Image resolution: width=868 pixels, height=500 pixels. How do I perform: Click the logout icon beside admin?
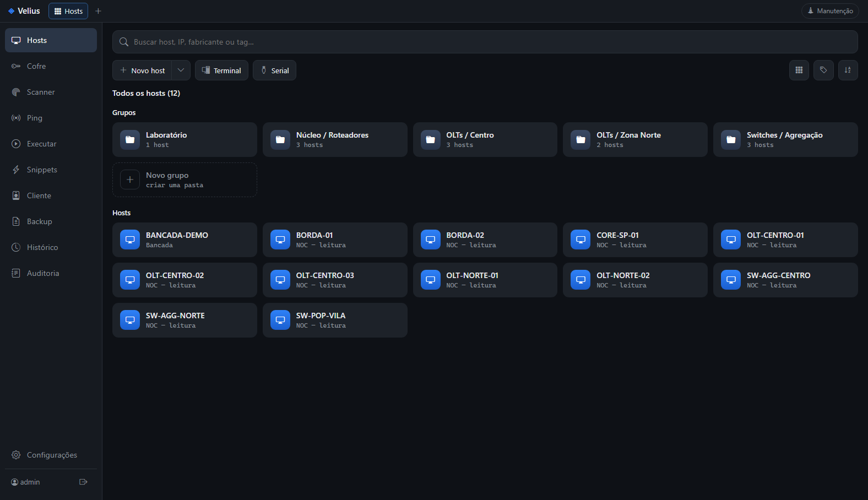point(83,482)
